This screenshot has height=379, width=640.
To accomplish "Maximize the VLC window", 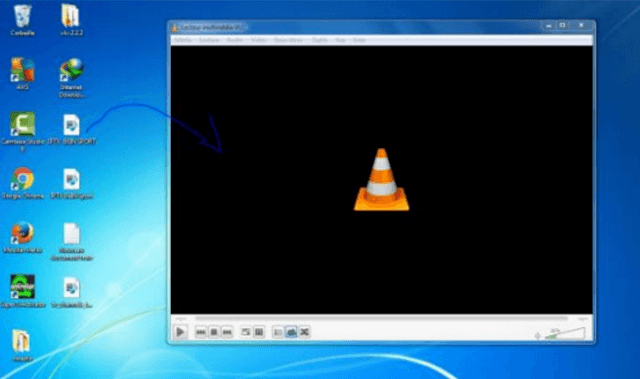I will coord(562,26).
